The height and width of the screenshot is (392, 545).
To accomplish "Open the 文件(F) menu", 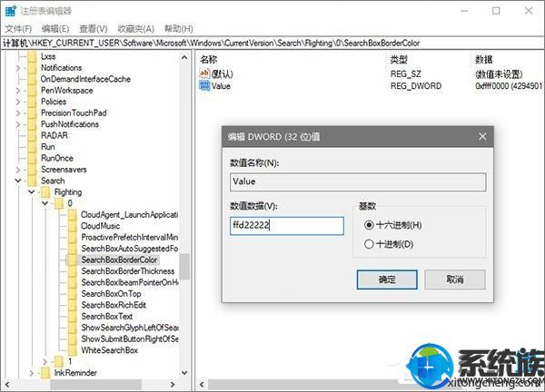I will pyautogui.click(x=18, y=28).
